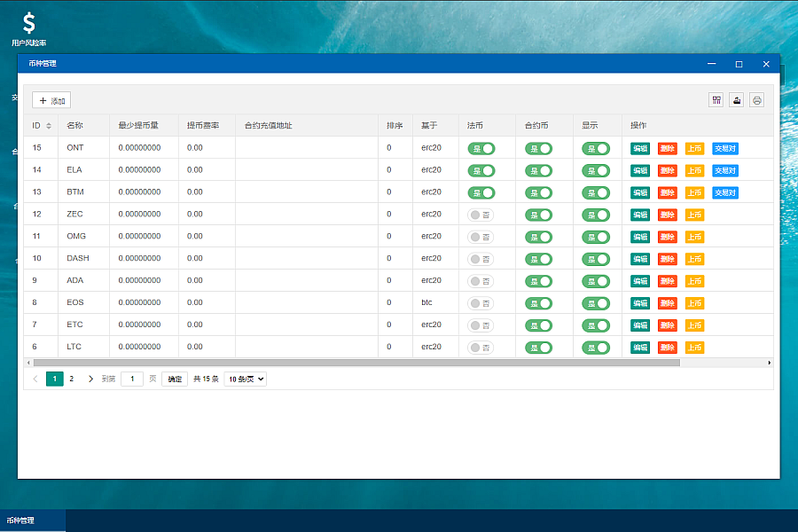
Task: Toggle 法币 switch for ETC row
Action: tap(481, 325)
